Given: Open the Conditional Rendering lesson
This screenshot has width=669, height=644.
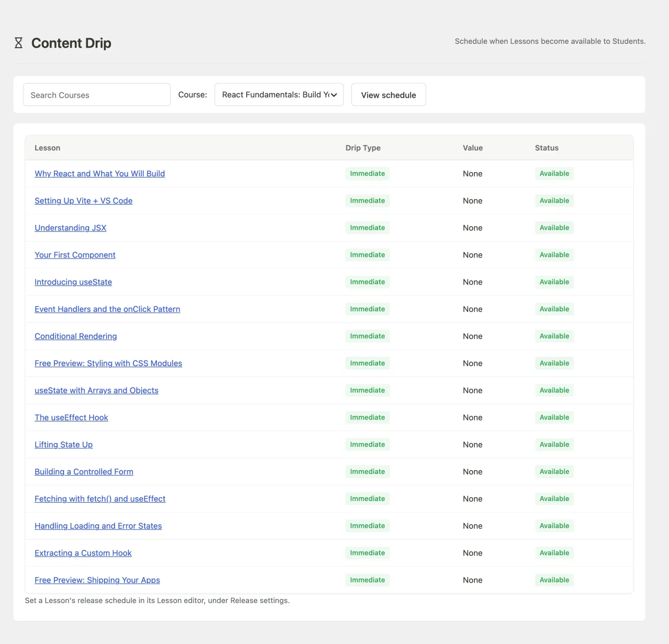Looking at the screenshot, I should [76, 336].
